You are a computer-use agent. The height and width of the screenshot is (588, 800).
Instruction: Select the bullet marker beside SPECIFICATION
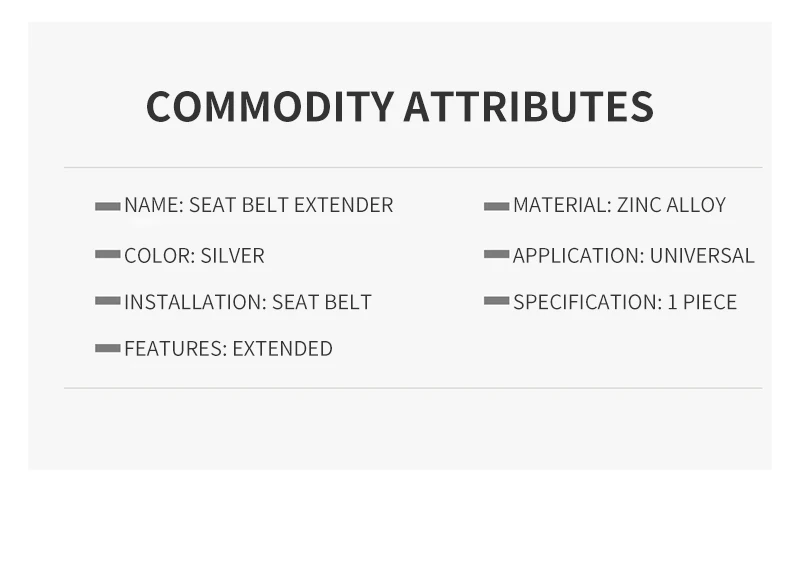[x=496, y=301]
